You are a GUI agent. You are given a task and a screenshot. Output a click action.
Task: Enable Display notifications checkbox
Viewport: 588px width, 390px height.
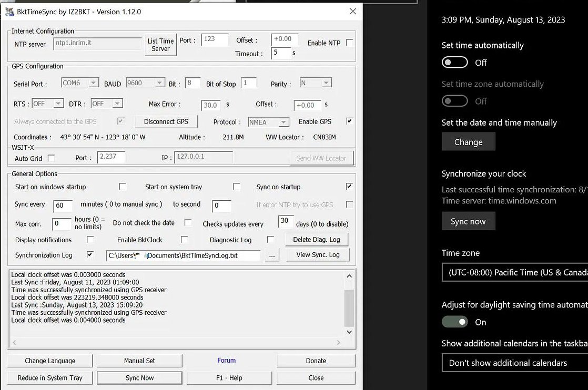[x=90, y=239]
